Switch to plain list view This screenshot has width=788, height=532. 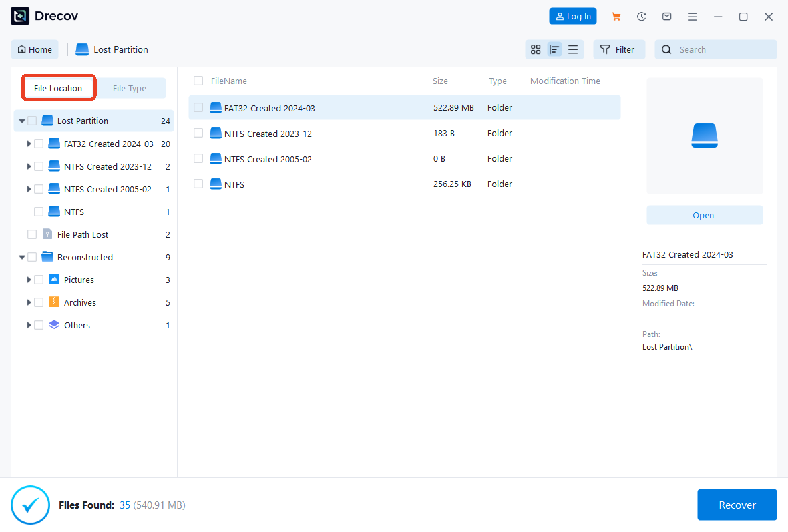click(573, 49)
